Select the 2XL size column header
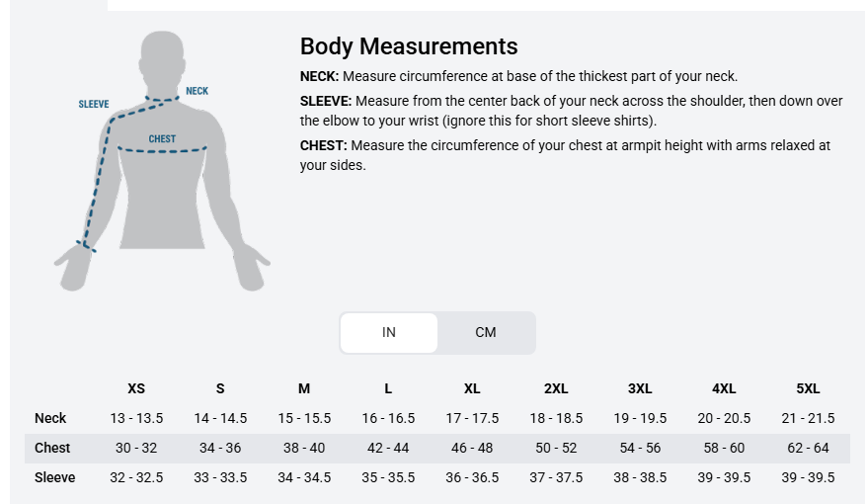The width and height of the screenshot is (868, 504). coord(556,388)
